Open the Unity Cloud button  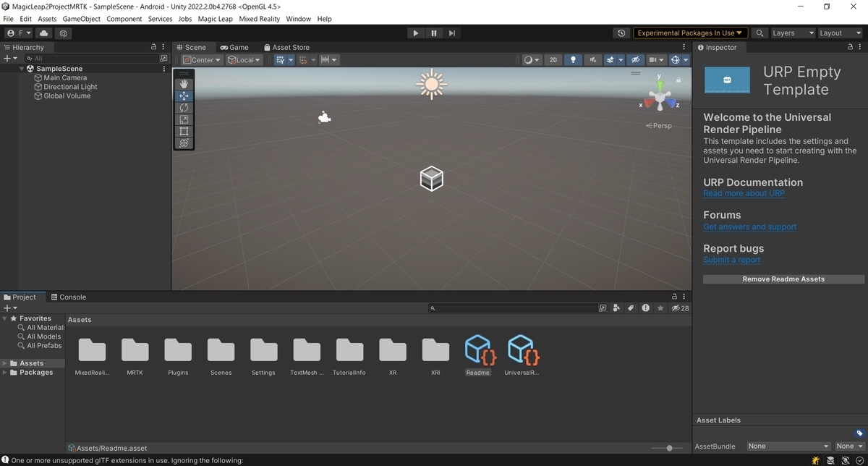click(44, 33)
